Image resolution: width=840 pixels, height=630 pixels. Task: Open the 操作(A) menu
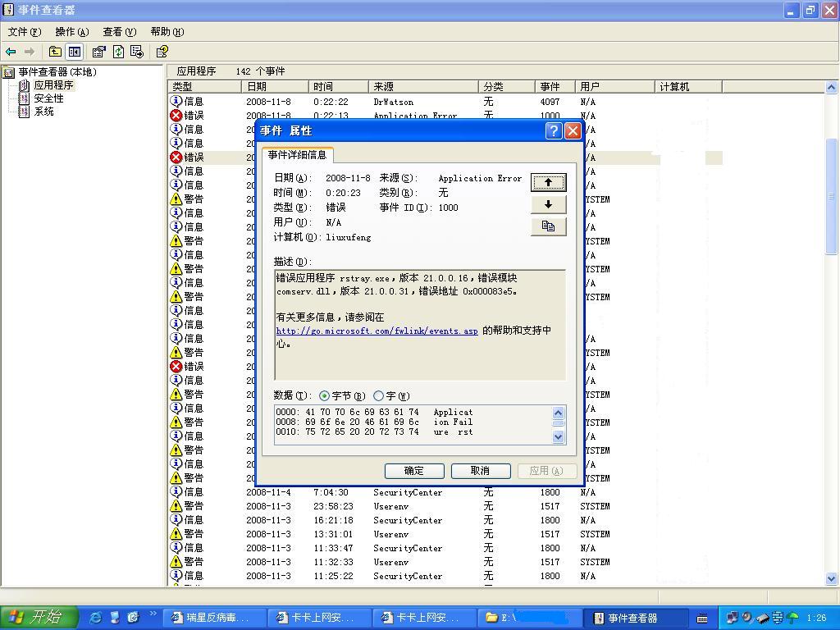pos(71,32)
